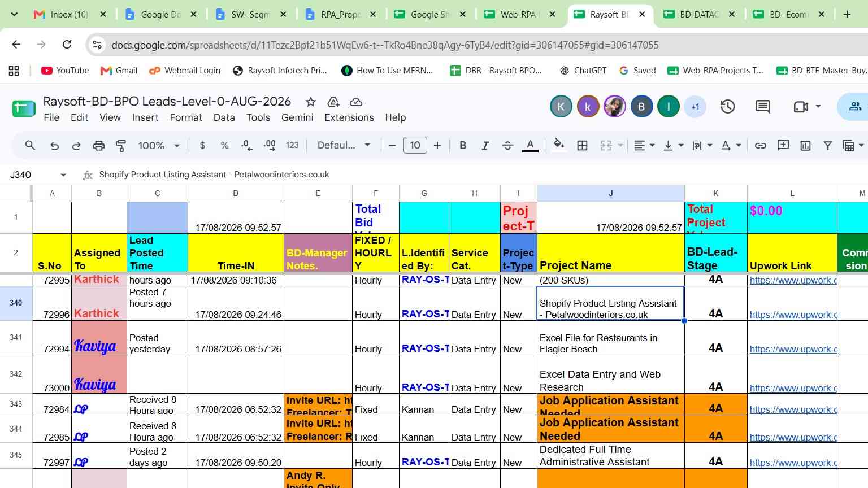Star the Raysoft-BD-BPO Leads document
Viewport: 868px width, 488px height.
310,102
